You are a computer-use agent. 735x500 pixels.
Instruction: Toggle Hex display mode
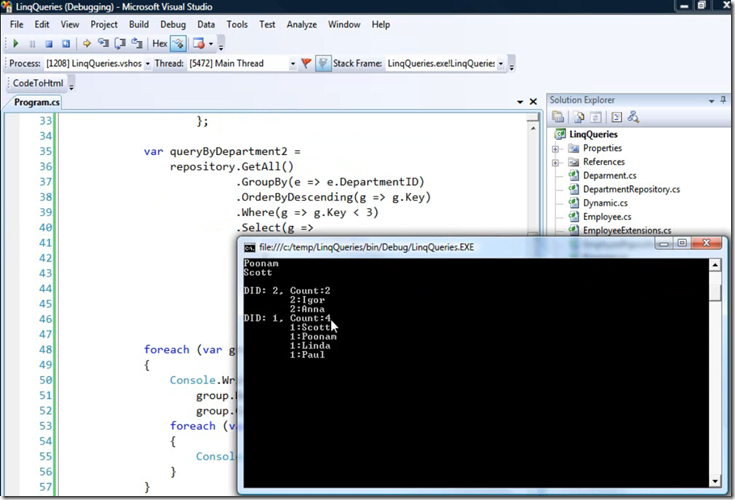[x=160, y=44]
